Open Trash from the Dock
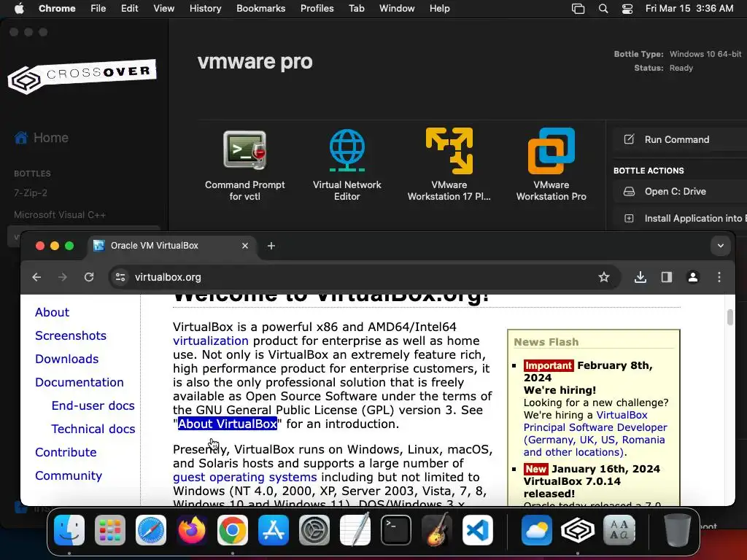Screen dimensions: 747x560 pos(678,530)
